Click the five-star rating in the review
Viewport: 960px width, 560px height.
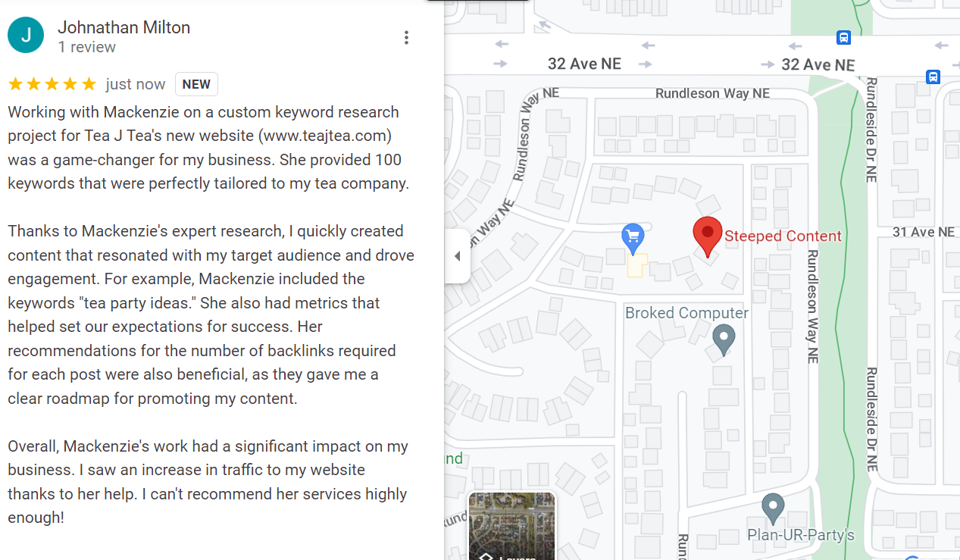(52, 84)
